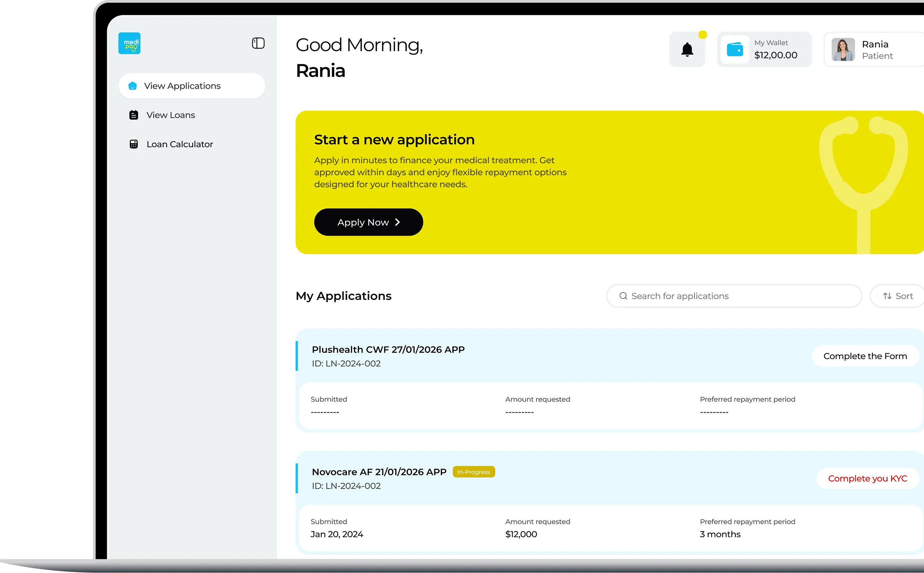Click the blue wallet icon
This screenshot has width=924, height=573.
click(x=734, y=50)
